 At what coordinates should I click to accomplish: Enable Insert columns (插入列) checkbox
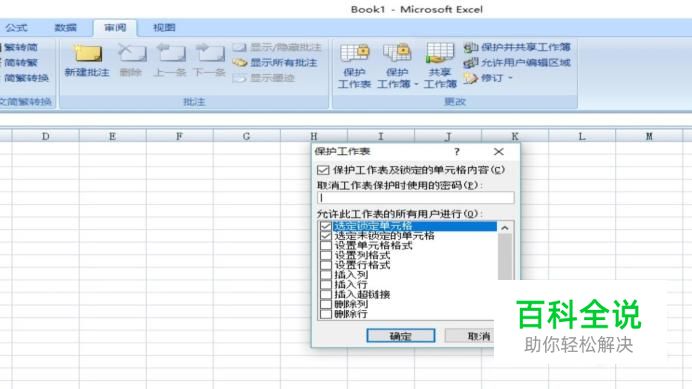(326, 275)
